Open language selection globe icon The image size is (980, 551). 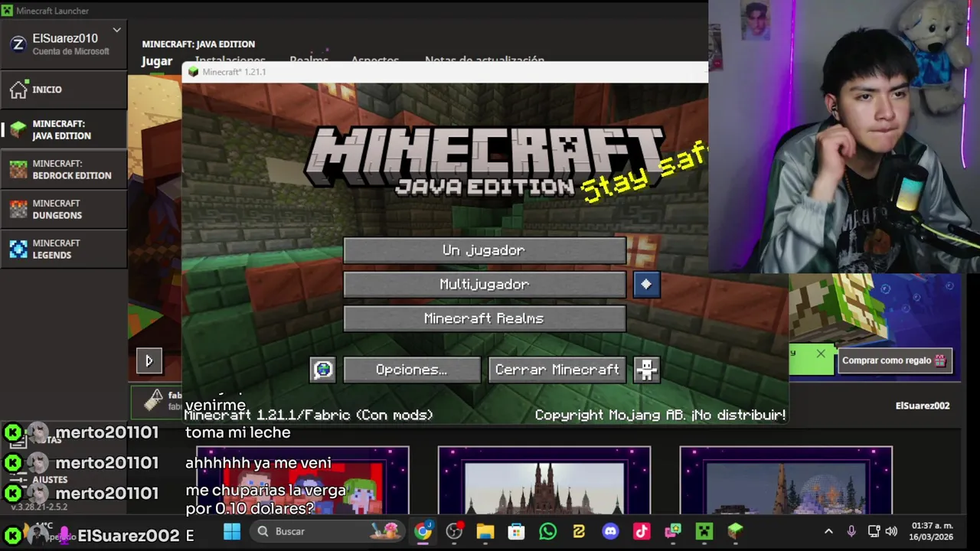coord(323,370)
